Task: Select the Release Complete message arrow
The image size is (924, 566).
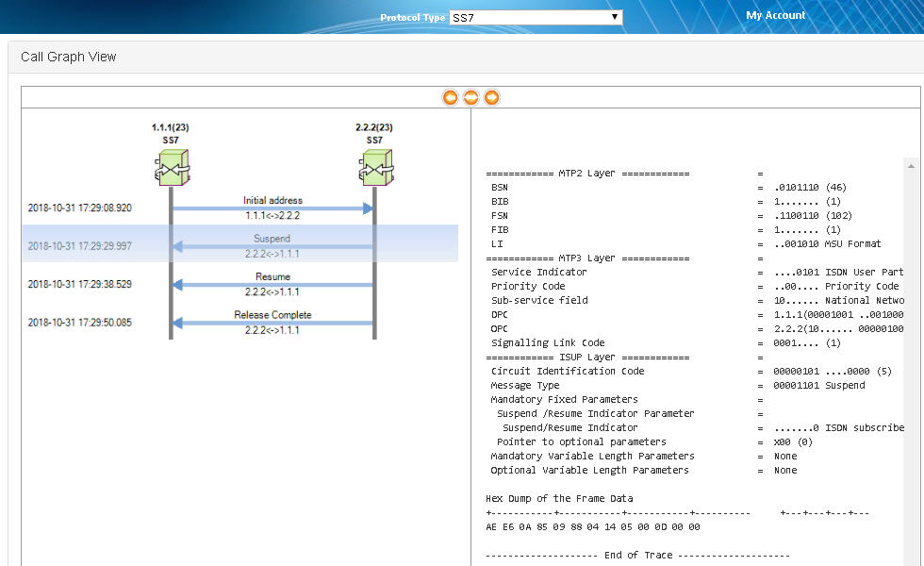Action: [x=272, y=323]
